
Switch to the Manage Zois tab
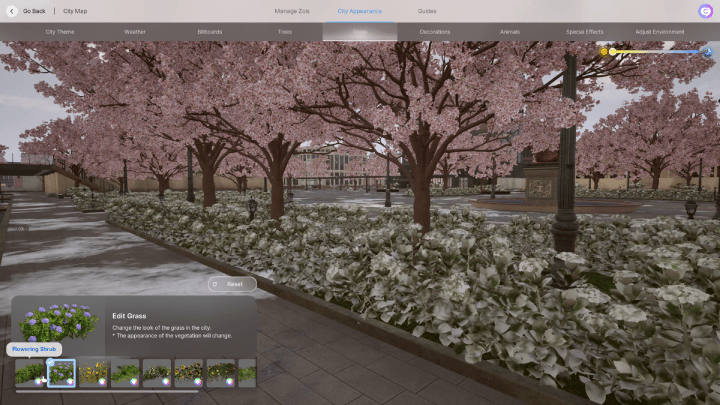(x=294, y=11)
